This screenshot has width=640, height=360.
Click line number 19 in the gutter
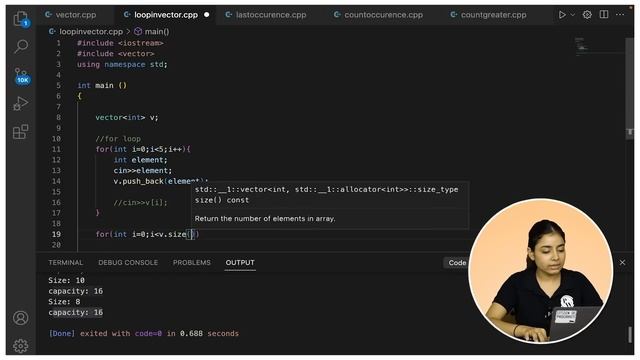coord(56,234)
